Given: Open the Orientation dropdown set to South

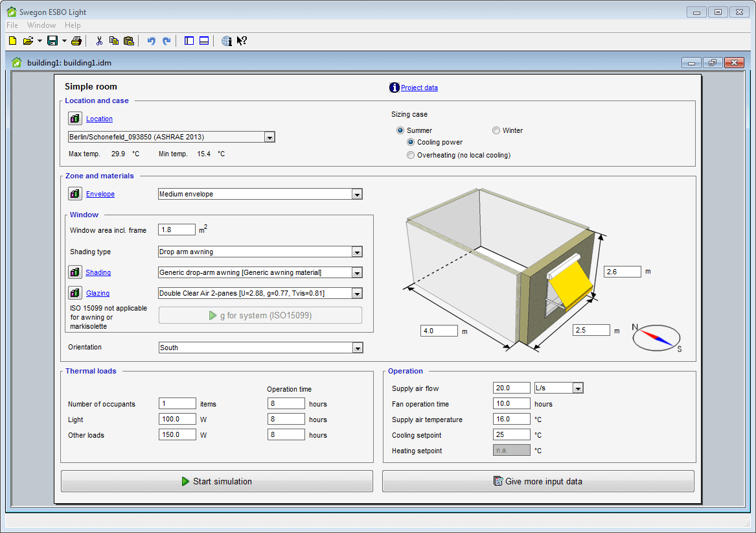Looking at the screenshot, I should coord(357,348).
